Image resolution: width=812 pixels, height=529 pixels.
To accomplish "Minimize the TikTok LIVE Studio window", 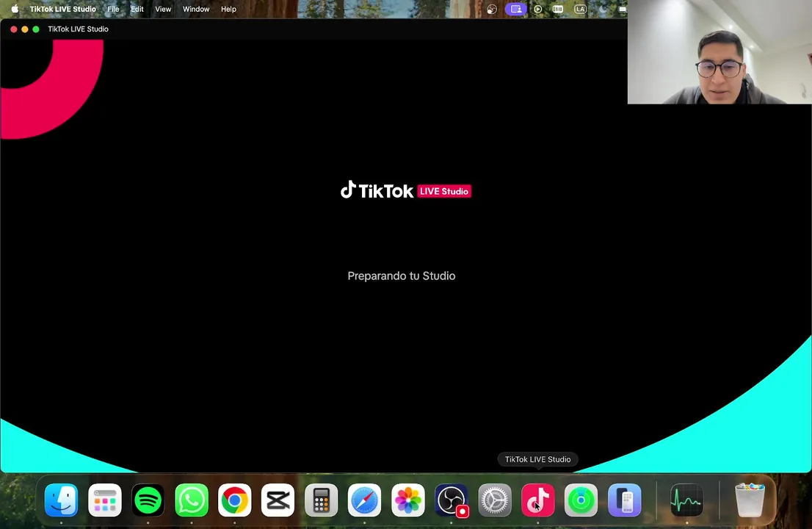I will pyautogui.click(x=25, y=29).
